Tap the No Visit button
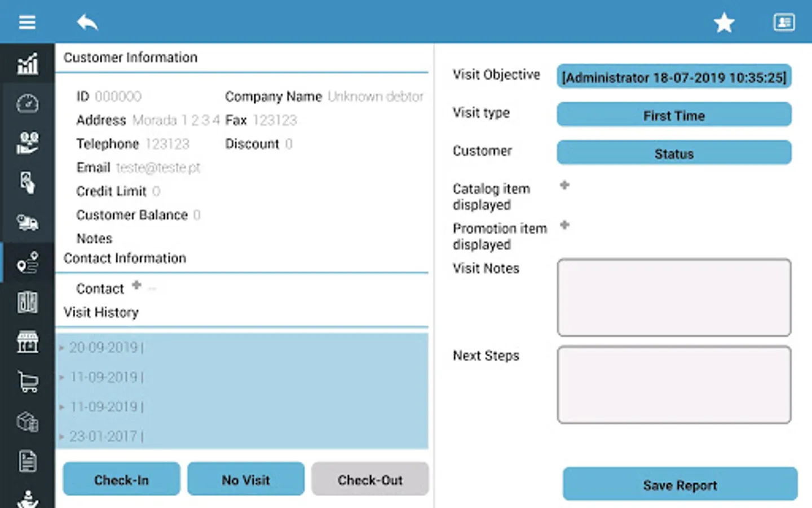Image resolution: width=812 pixels, height=508 pixels. (x=246, y=479)
